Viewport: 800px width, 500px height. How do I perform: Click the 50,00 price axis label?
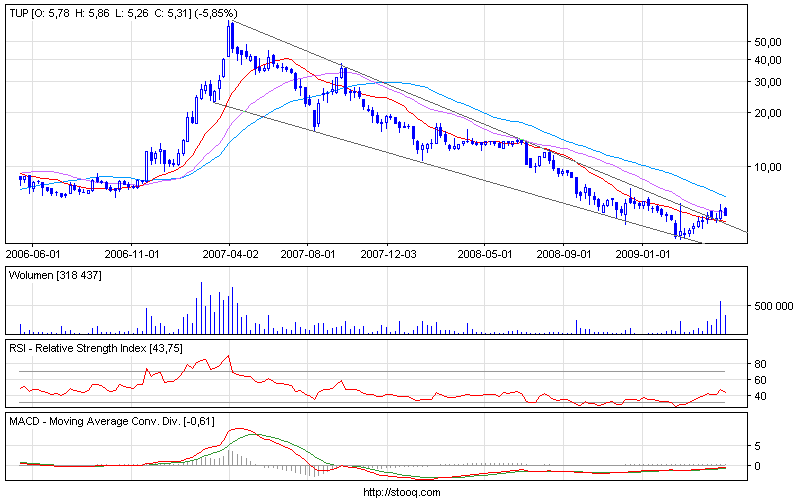point(768,42)
